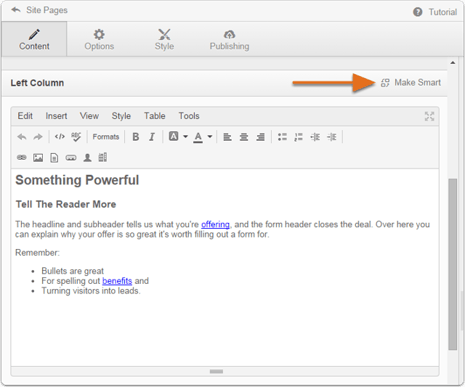Open the source code editor icon
465x387 pixels.
click(x=60, y=137)
